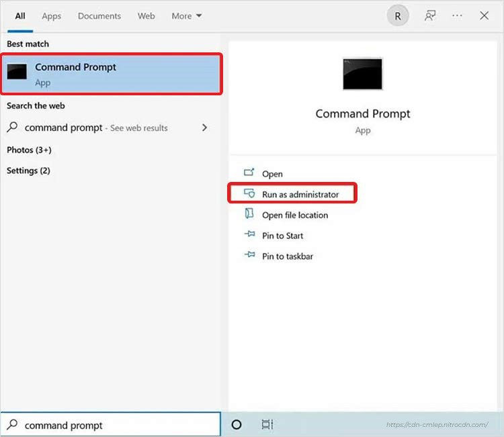Click the Pin to Start pin icon
The image size is (504, 437).
[249, 236]
